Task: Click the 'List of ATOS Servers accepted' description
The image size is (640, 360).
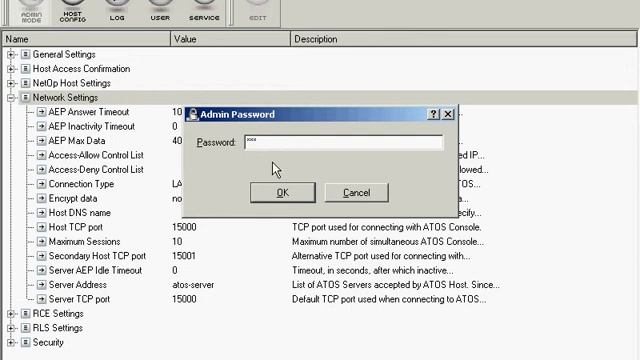Action: [396, 285]
